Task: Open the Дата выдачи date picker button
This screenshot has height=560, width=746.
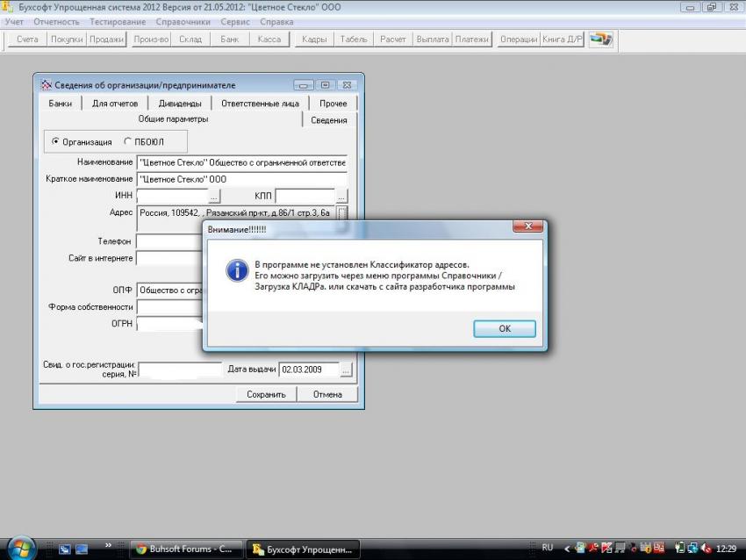Action: point(346,370)
